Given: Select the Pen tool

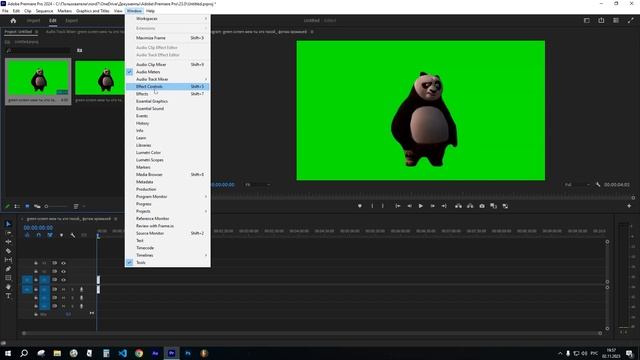Looking at the screenshot, I should pos(8,269).
